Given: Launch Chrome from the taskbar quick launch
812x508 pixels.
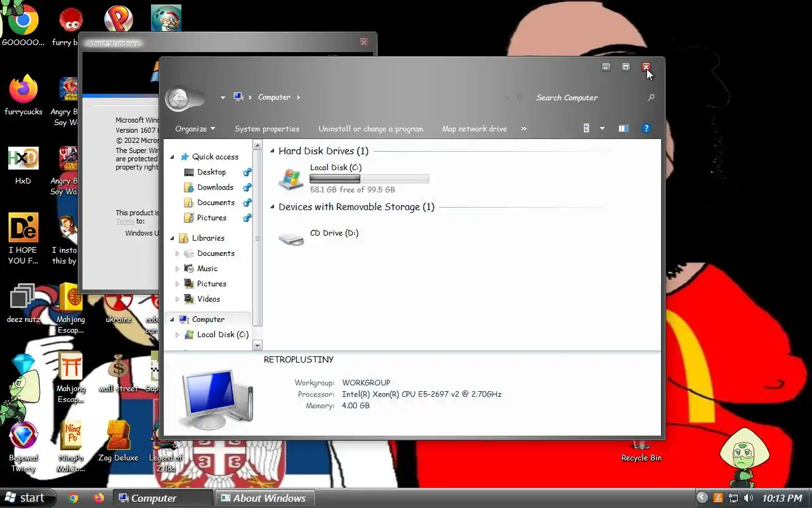Looking at the screenshot, I should (73, 498).
